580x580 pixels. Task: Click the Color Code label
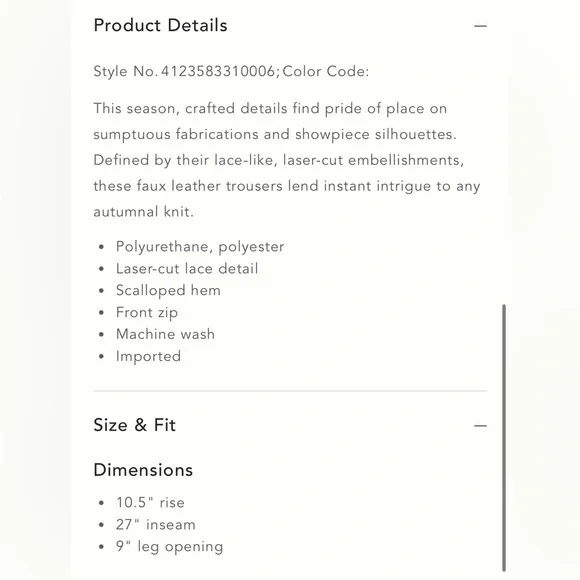coord(326,71)
